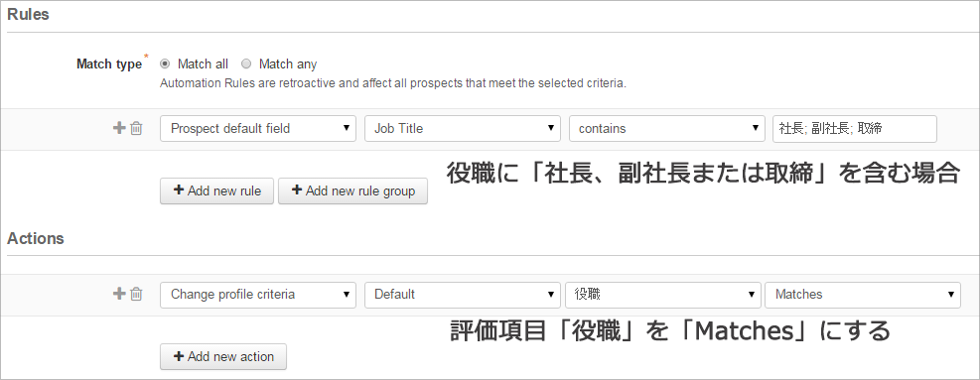The height and width of the screenshot is (380, 980).
Task: Open the 役職 criteria dropdown
Action: click(x=663, y=295)
